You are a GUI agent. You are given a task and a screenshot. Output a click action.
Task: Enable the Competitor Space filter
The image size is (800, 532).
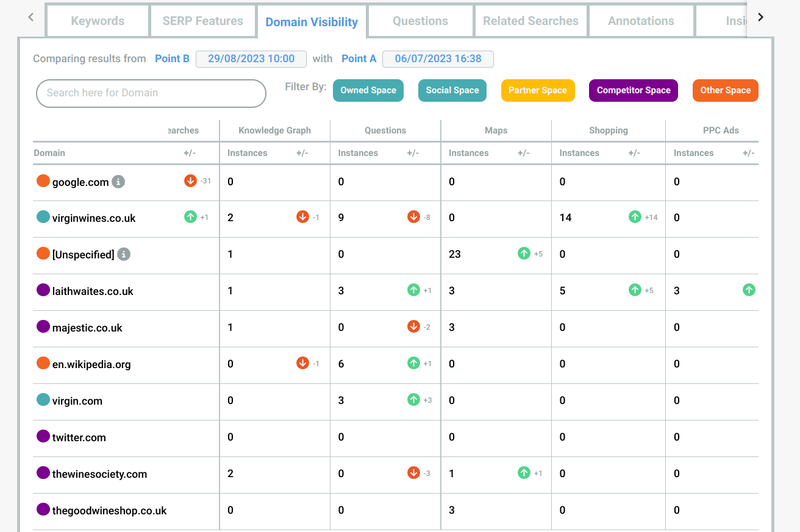point(634,90)
